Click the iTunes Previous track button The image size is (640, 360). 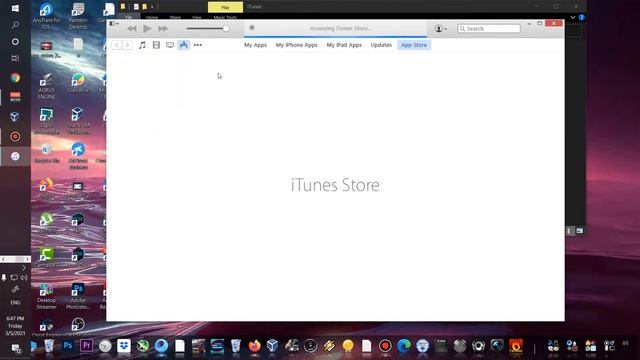pos(131,29)
